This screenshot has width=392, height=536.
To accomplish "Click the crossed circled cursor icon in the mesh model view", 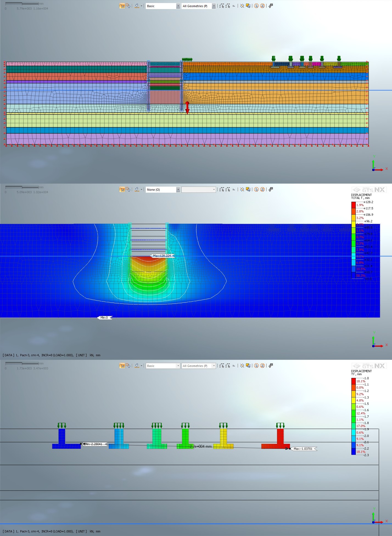I will pos(262,6).
